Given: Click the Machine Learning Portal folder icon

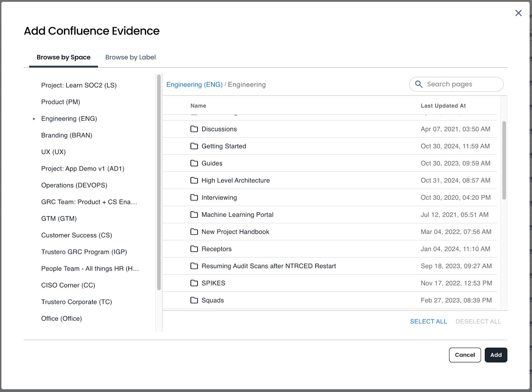Looking at the screenshot, I should tap(194, 215).
